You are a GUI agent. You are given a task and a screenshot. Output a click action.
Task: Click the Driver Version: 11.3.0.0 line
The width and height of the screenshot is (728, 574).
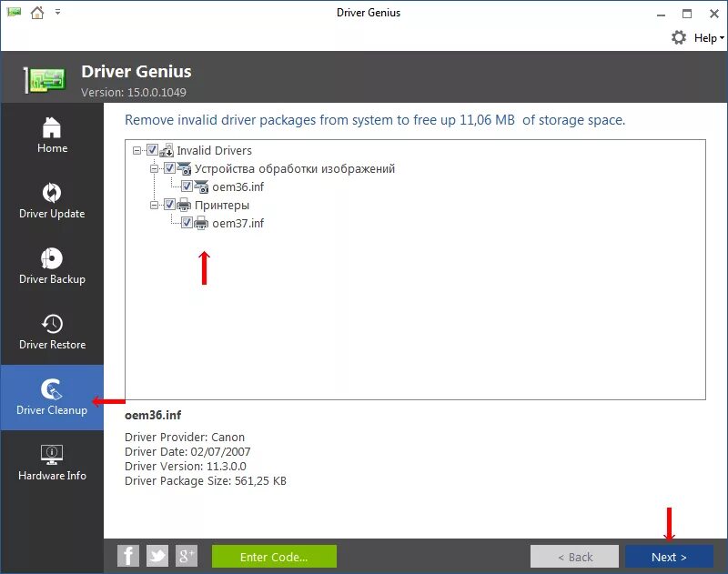(186, 466)
